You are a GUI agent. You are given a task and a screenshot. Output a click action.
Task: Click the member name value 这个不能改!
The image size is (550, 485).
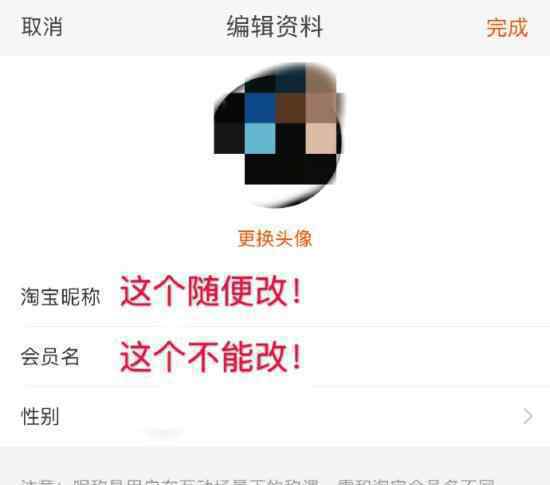(x=210, y=356)
